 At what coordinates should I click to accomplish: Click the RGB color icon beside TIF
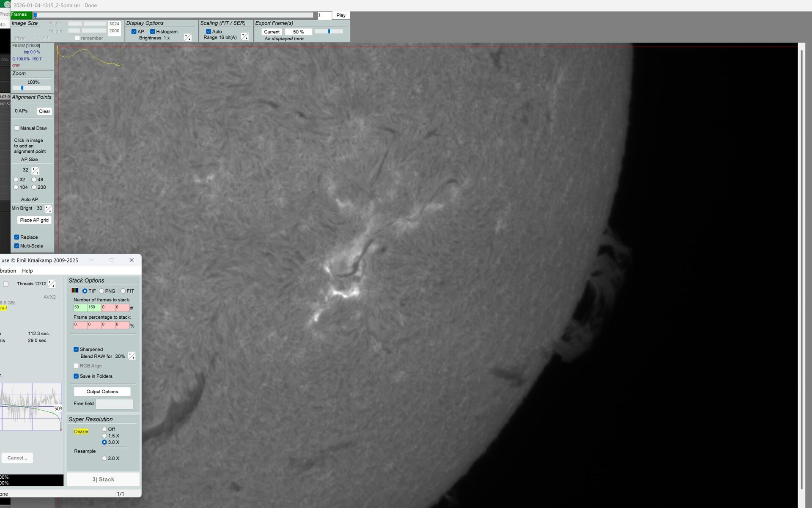coord(75,290)
